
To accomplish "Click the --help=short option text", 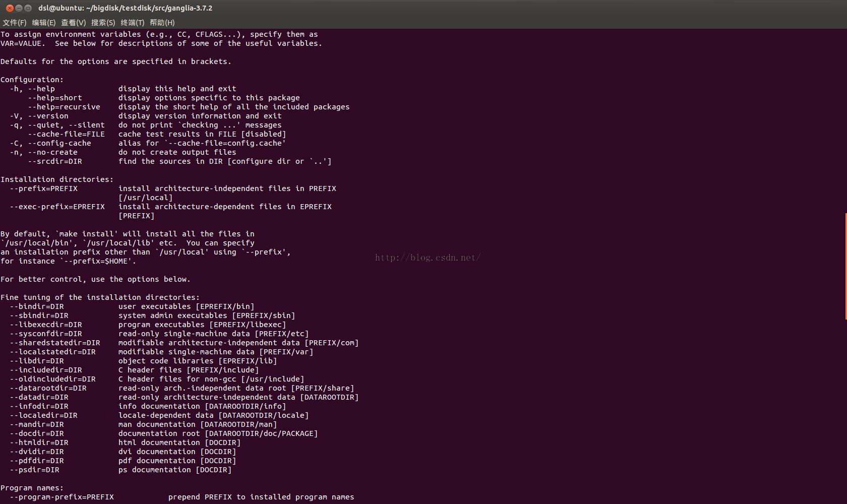I will (x=55, y=98).
